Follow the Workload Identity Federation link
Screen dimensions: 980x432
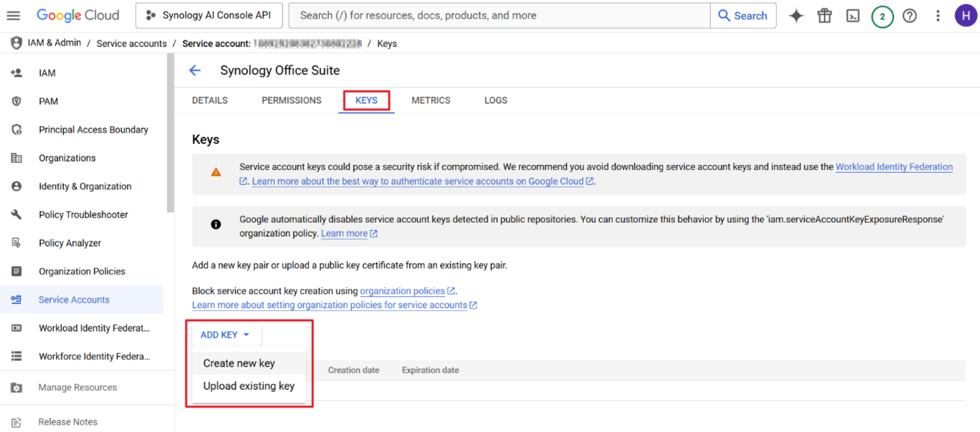[894, 166]
